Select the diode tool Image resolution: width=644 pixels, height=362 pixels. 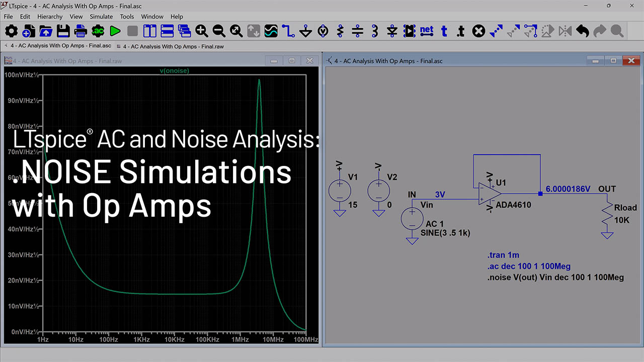(392, 31)
